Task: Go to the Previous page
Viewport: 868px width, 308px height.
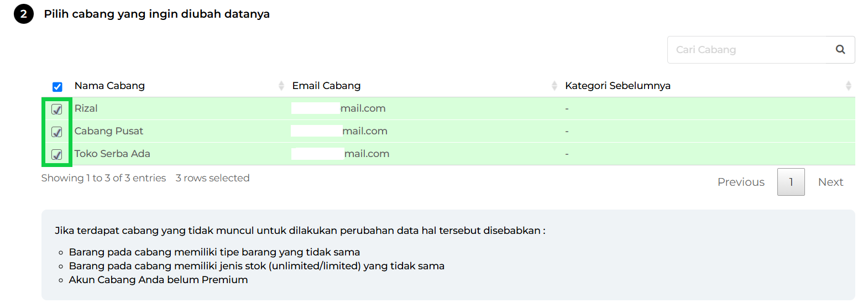Action: pos(741,182)
